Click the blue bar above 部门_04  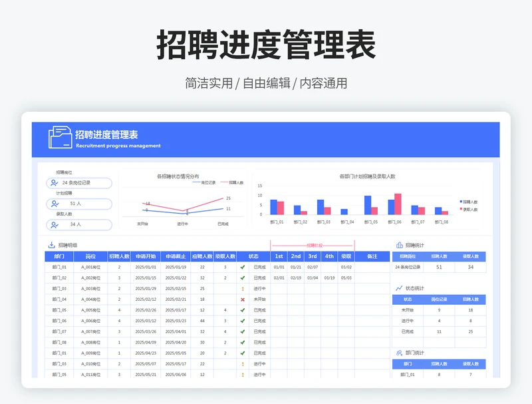point(344,212)
